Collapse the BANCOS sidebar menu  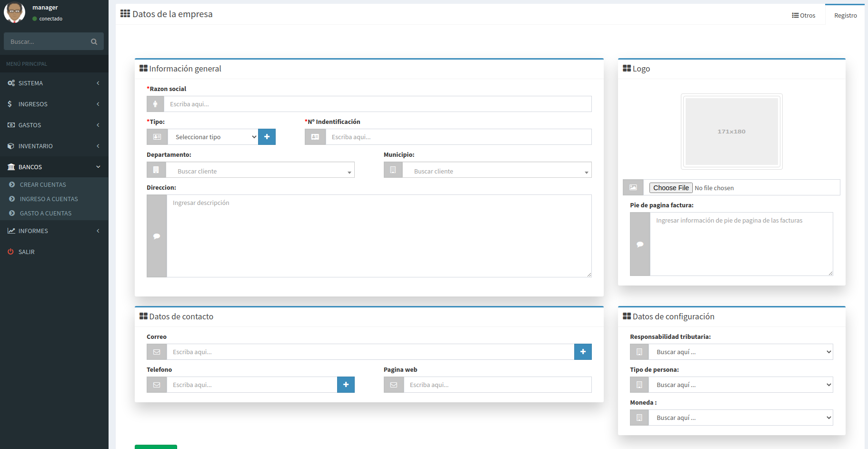coord(54,167)
